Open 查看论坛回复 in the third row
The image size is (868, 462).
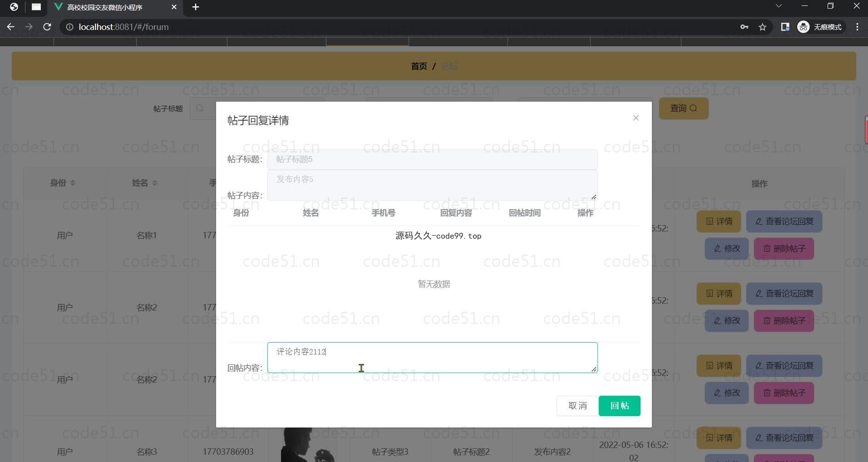[x=784, y=366]
